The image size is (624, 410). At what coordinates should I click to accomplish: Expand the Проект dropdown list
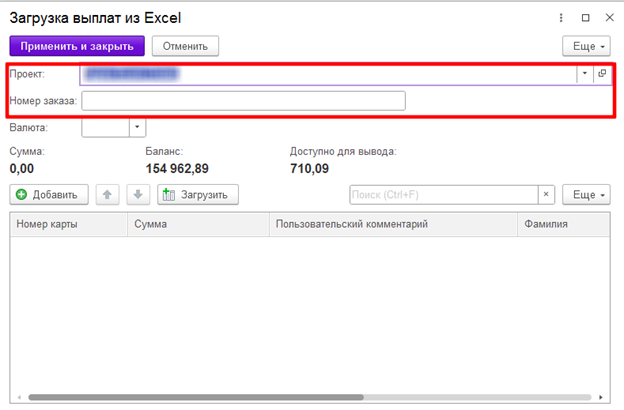click(x=583, y=74)
